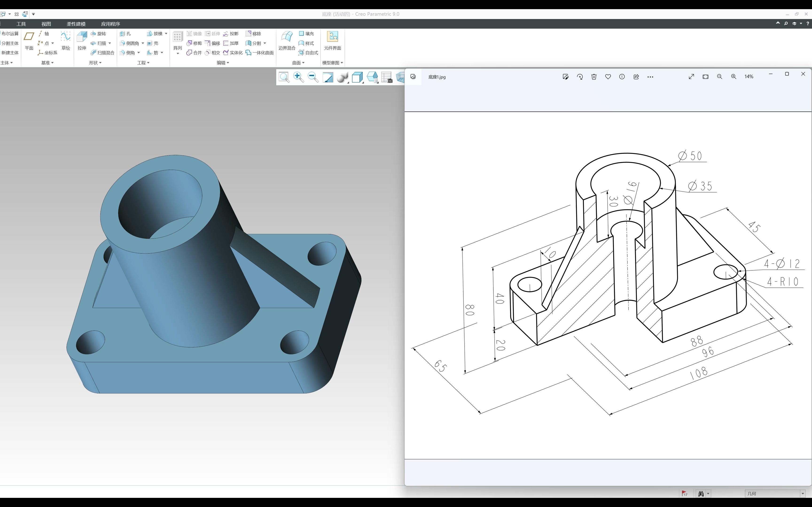The image size is (812, 507).
Task: Expand the Round (倒圆角) dropdown arrow
Action: pos(143,43)
